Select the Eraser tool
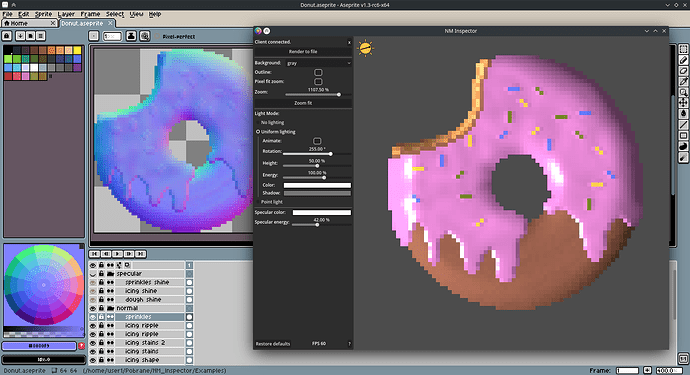The image size is (690, 375). click(683, 71)
